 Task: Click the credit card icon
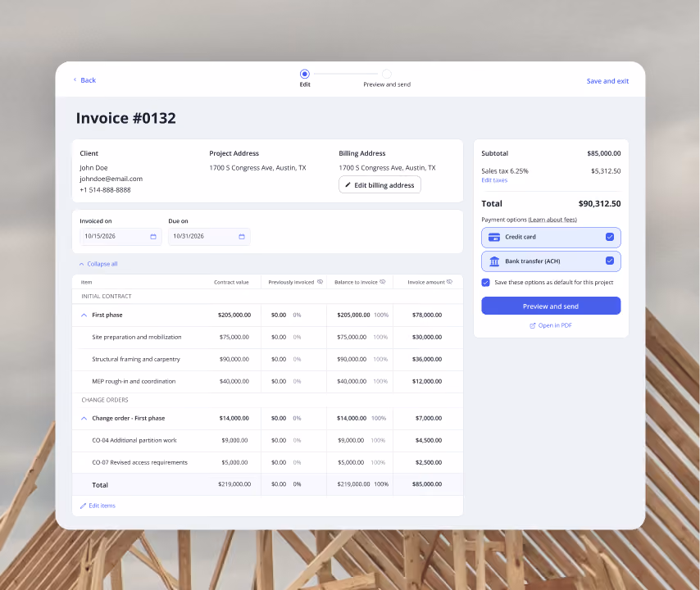click(494, 238)
